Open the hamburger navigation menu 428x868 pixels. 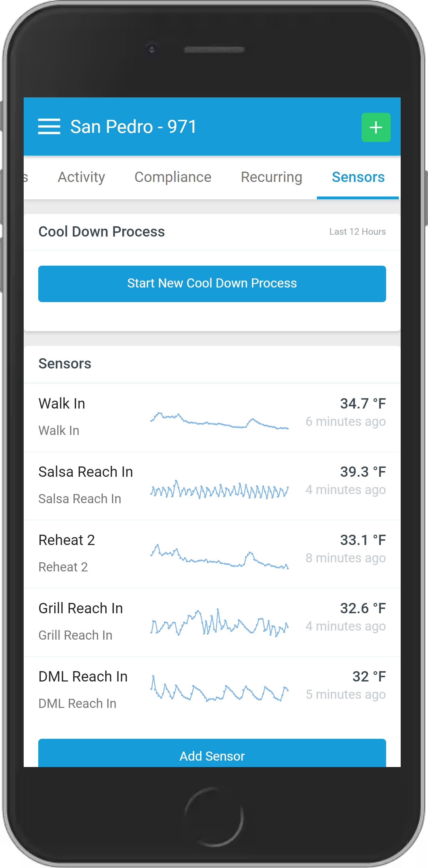(49, 127)
